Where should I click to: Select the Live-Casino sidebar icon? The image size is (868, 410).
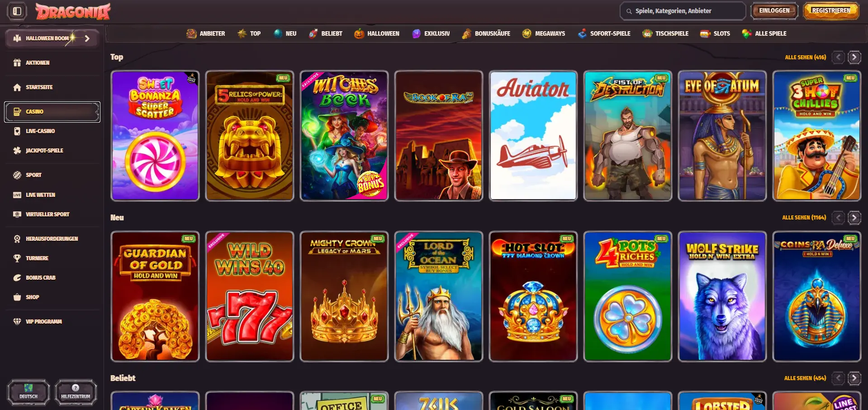coord(17,131)
